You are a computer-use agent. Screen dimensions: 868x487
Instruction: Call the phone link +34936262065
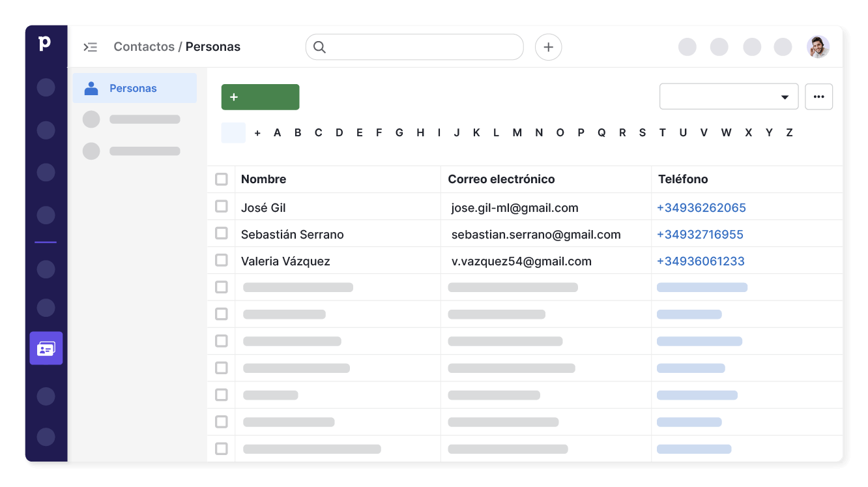click(x=701, y=207)
